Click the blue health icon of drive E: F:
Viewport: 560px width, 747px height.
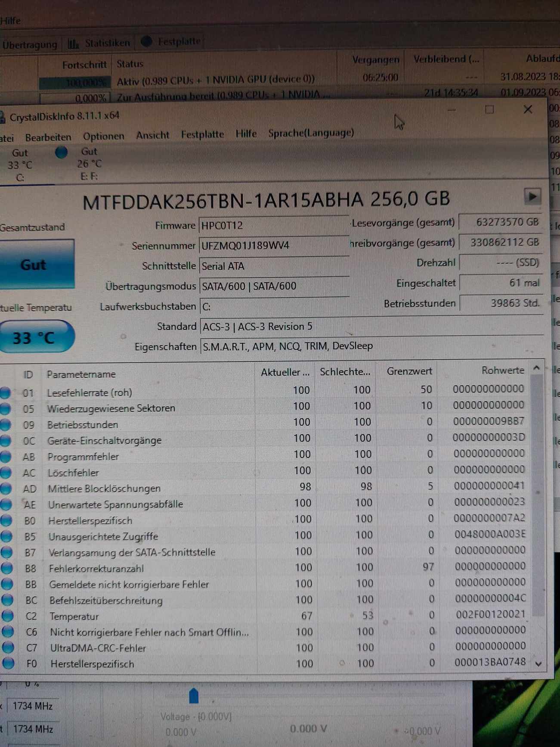[x=61, y=152]
